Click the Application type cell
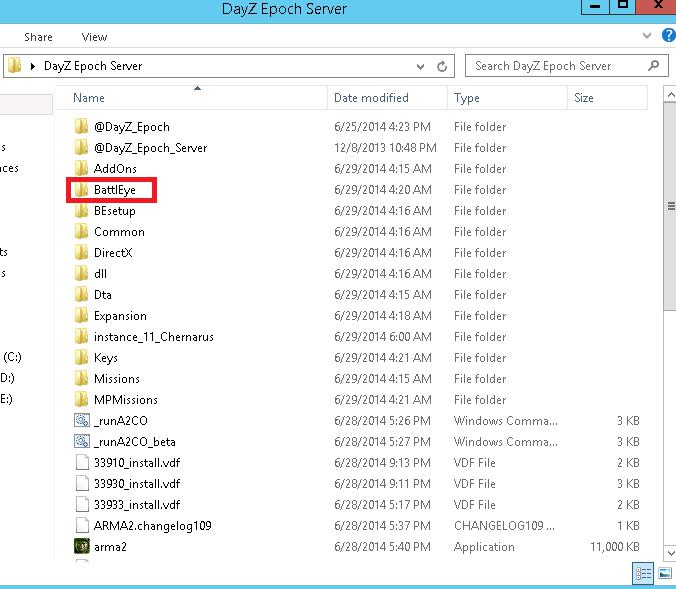 pos(484,547)
